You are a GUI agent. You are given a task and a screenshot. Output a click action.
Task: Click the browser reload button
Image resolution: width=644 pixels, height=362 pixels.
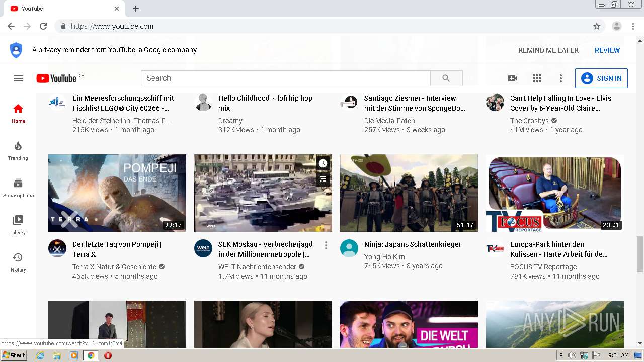43,26
